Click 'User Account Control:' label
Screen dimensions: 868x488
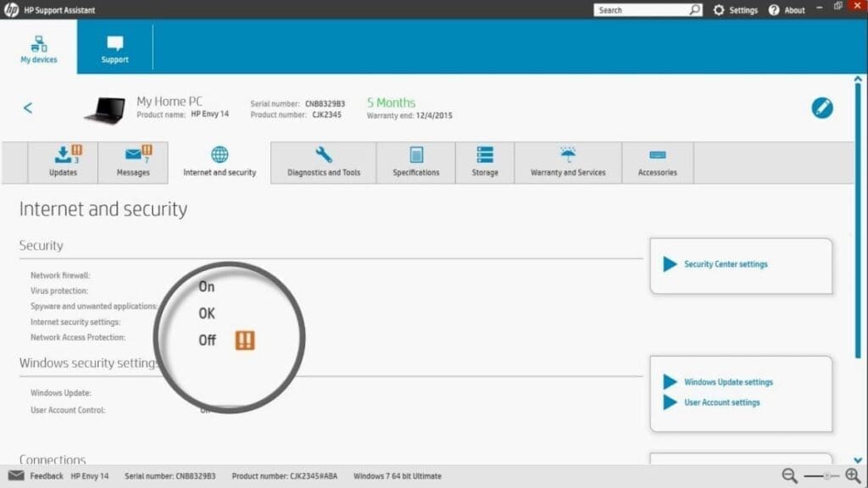click(68, 410)
